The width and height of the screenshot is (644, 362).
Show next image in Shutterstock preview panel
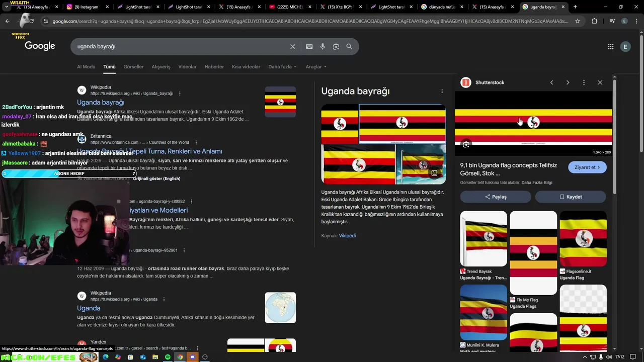pos(568,82)
